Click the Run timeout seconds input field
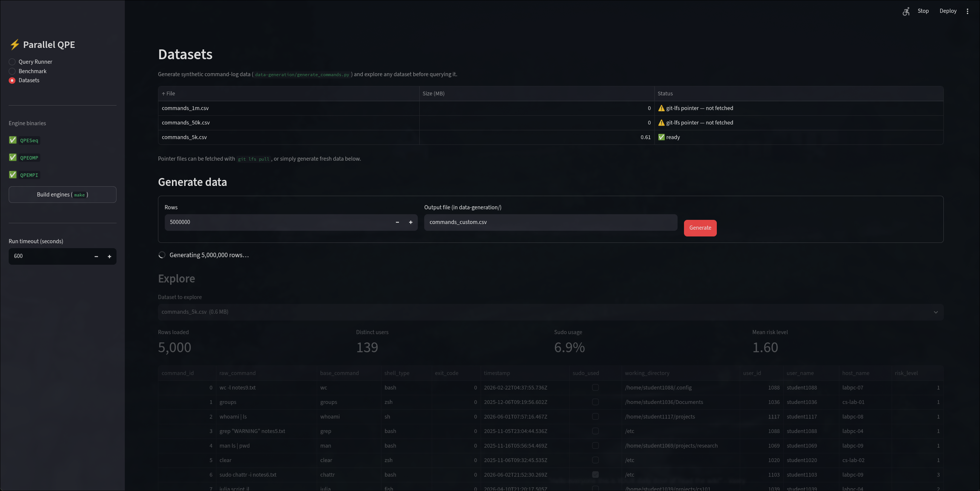The width and height of the screenshot is (980, 491). (49, 256)
